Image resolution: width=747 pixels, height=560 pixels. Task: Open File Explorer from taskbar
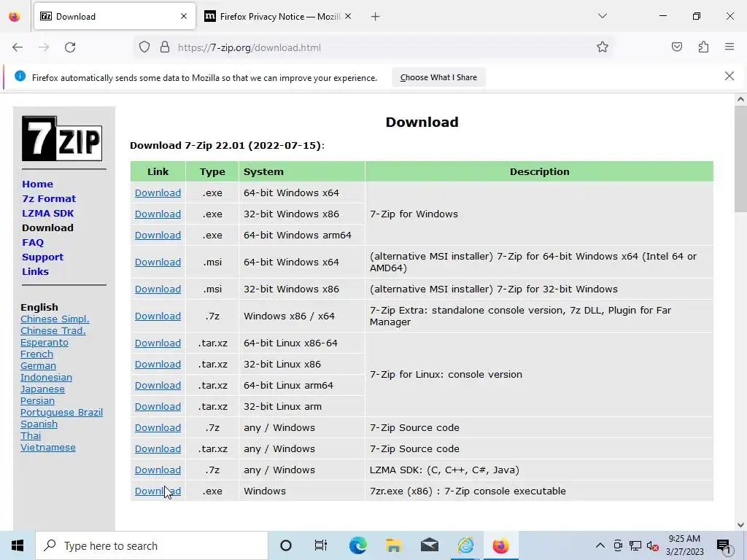point(393,545)
